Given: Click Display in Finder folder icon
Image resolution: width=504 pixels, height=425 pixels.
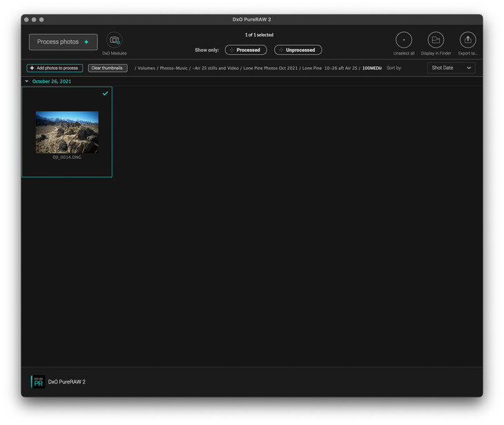Looking at the screenshot, I should (x=436, y=40).
